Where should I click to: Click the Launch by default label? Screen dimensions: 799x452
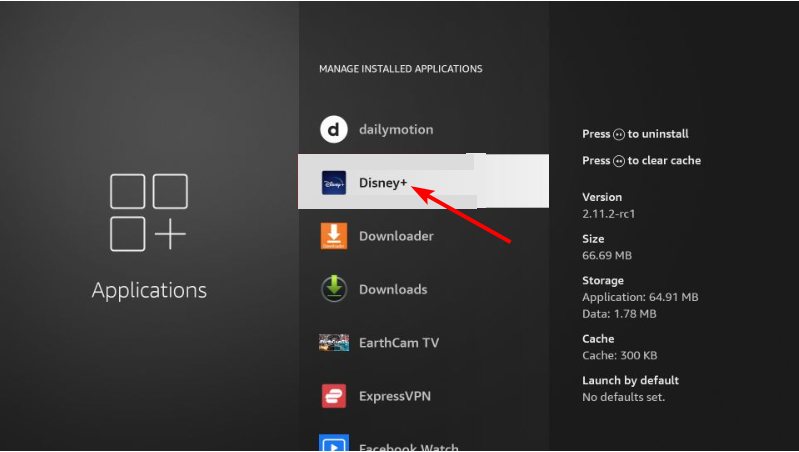click(x=630, y=381)
